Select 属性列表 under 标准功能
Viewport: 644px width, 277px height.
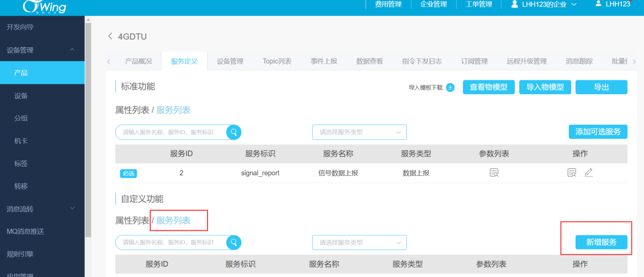click(132, 110)
